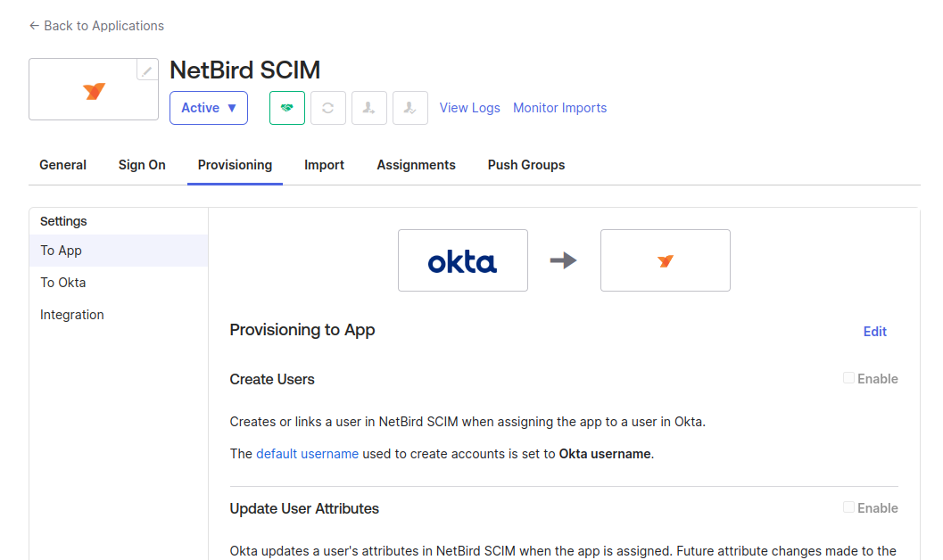This screenshot has width=943, height=560.
Task: Click the deactivate user icon button
Action: 410,108
